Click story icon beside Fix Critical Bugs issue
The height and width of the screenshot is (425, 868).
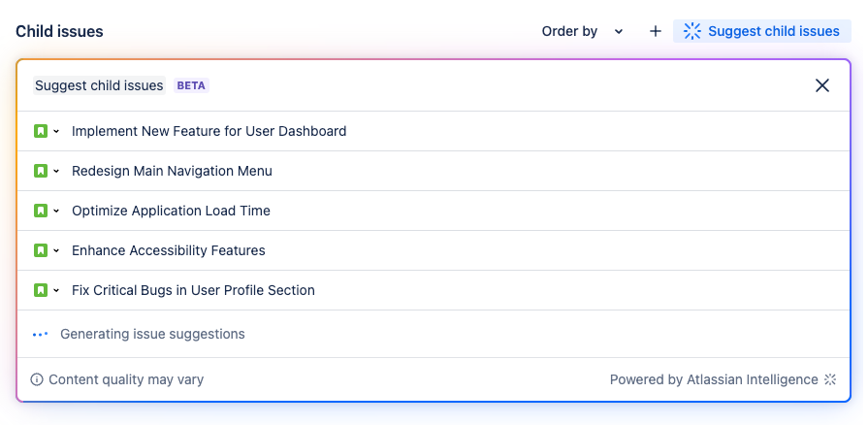[x=40, y=290]
